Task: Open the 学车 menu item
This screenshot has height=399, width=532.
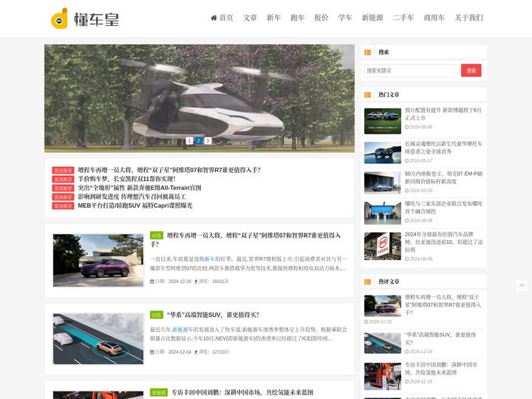Action: tap(345, 18)
